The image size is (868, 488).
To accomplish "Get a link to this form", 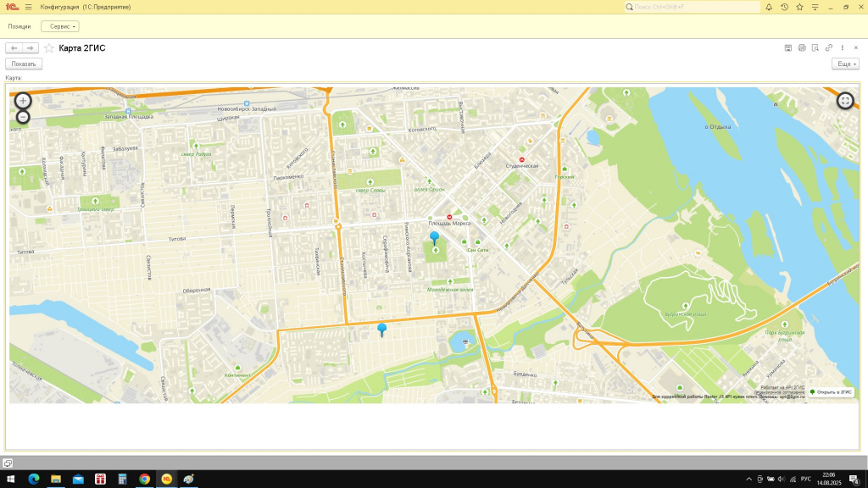I will 829,48.
